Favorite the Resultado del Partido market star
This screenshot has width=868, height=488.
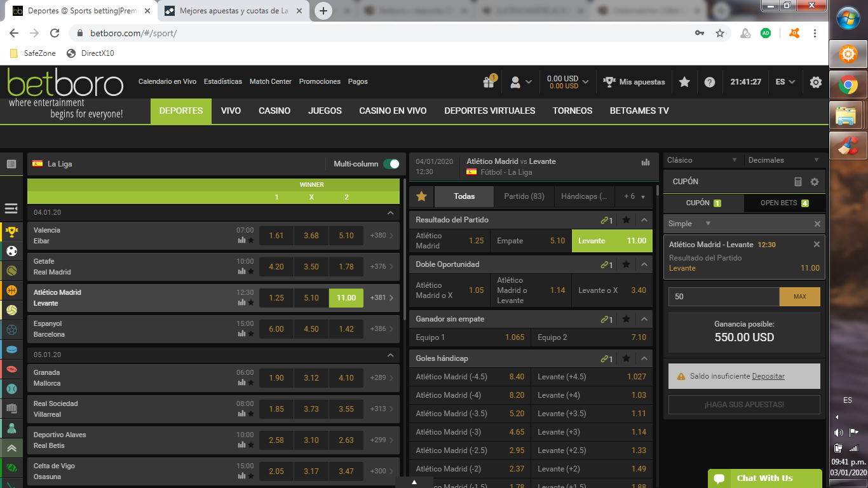[626, 220]
